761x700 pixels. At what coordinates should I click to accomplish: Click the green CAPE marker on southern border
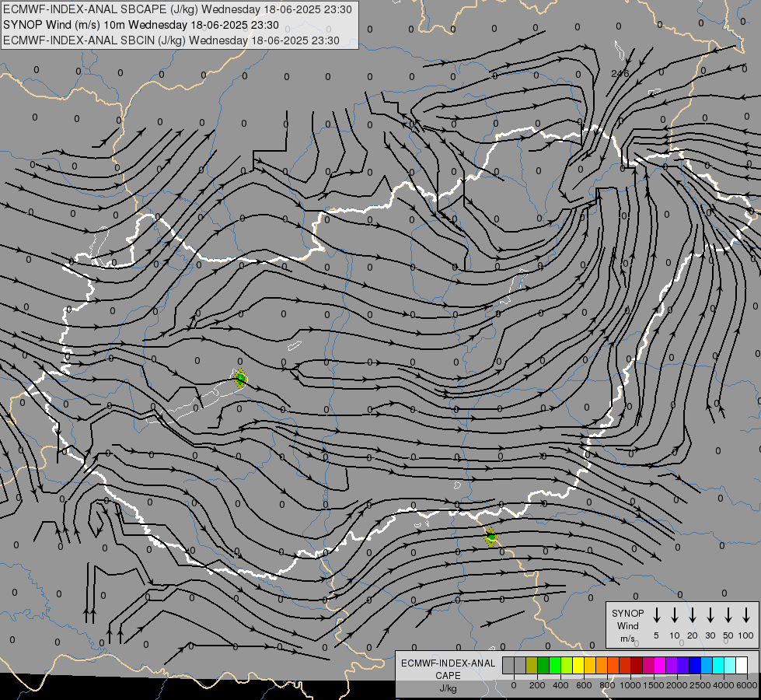(490, 537)
